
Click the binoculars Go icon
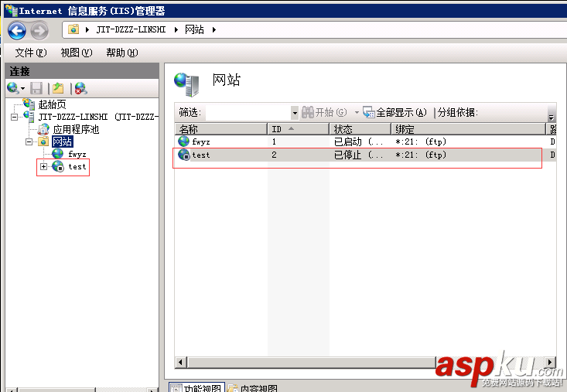308,112
